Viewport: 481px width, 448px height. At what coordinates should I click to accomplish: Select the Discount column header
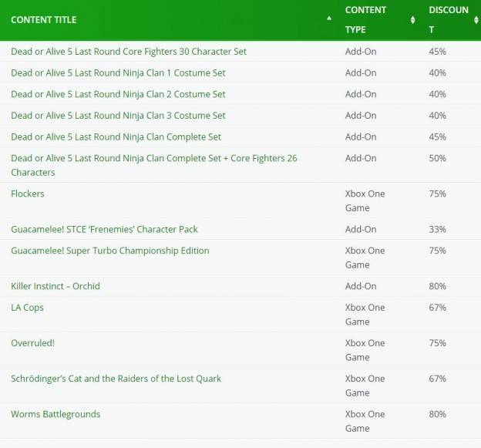point(449,20)
